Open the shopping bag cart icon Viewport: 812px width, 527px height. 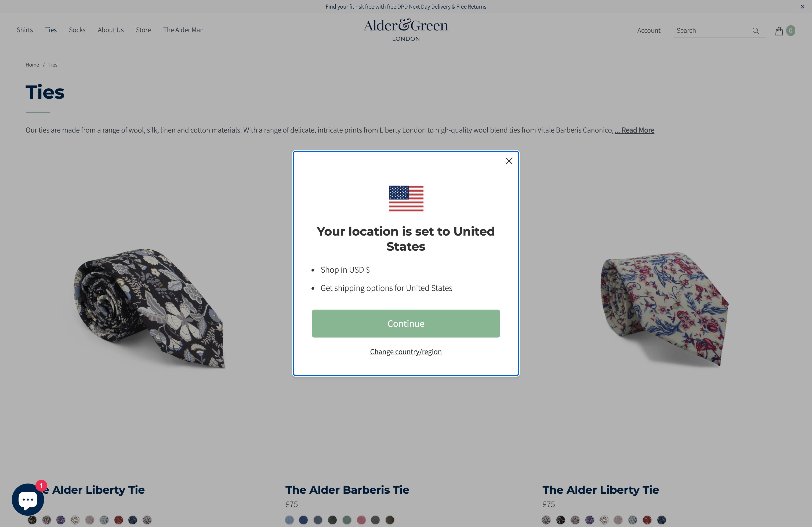pos(779,31)
